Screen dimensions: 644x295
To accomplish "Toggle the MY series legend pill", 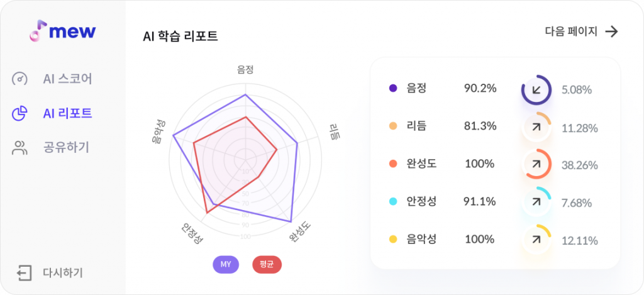I will [226, 265].
